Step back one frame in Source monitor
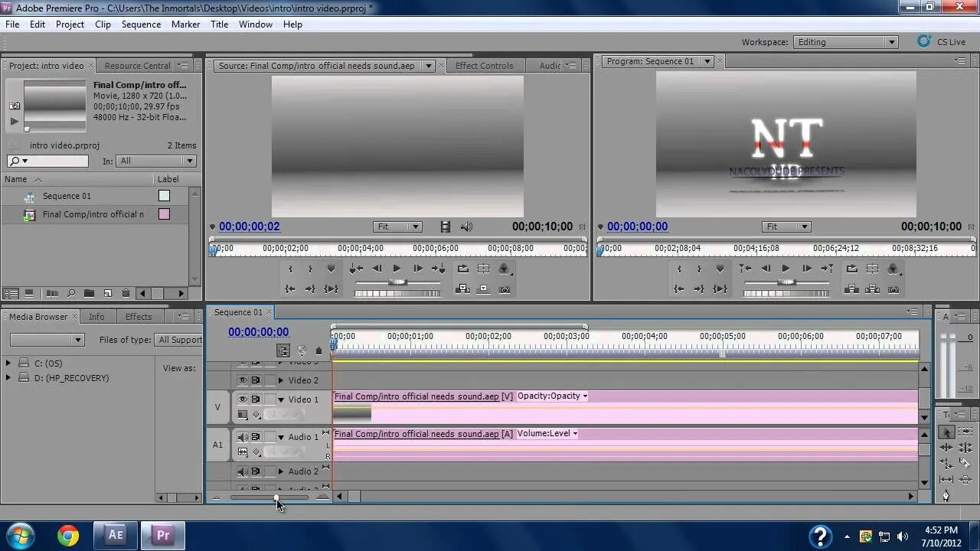The image size is (980, 551). pos(377,269)
